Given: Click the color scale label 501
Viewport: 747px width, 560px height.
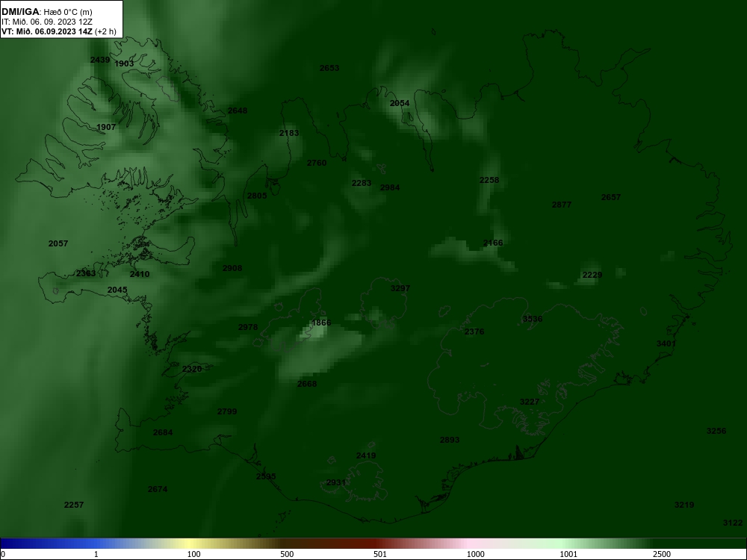Looking at the screenshot, I should pyautogui.click(x=380, y=554).
